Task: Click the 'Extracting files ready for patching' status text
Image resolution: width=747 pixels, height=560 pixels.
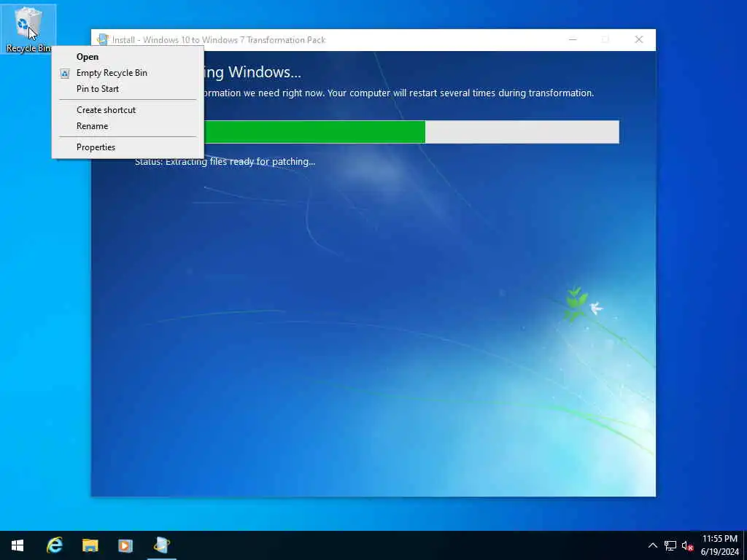Action: click(225, 162)
